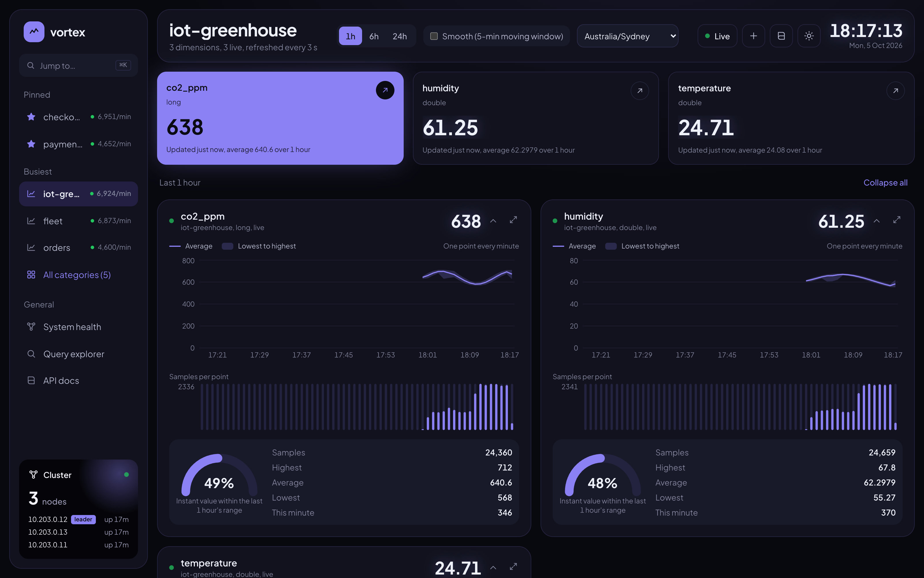Screen dimensions: 924x578
Task: Click Query explorer magnifier icon
Action: click(31, 354)
